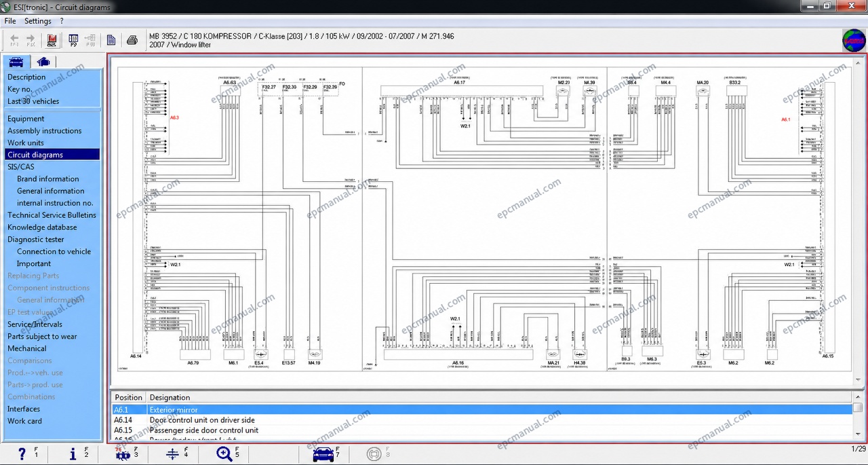Open the File menu
Viewport: 868px width, 465px height.
click(x=10, y=21)
